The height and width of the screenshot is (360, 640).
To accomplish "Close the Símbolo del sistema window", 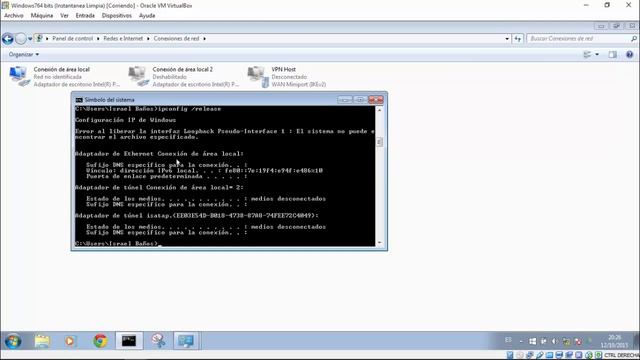I will tap(376, 100).
